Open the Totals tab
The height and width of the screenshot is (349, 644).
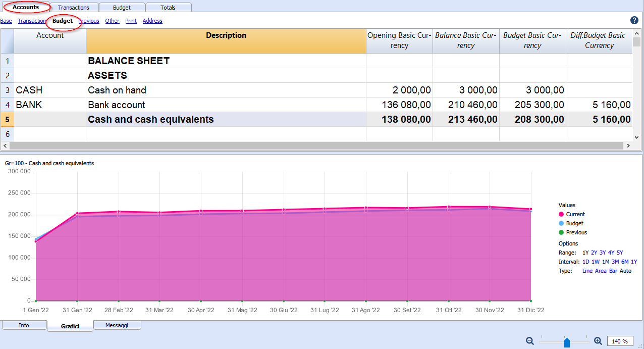(168, 8)
